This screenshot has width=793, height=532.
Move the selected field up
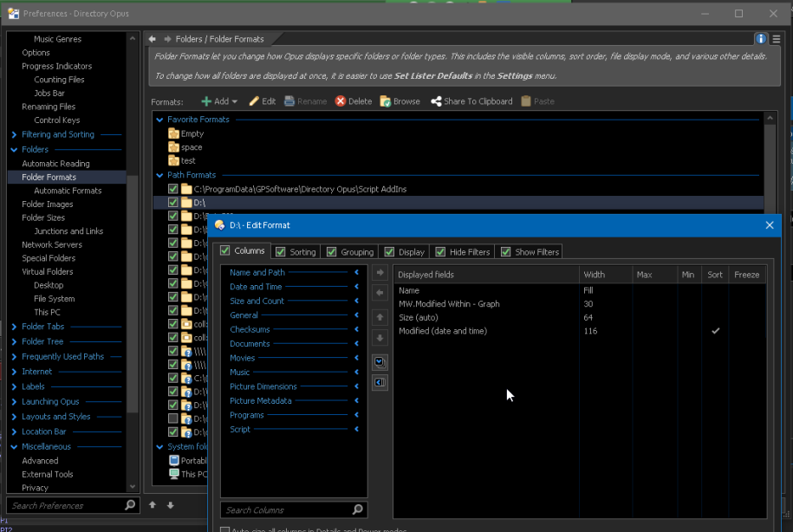[x=380, y=318]
